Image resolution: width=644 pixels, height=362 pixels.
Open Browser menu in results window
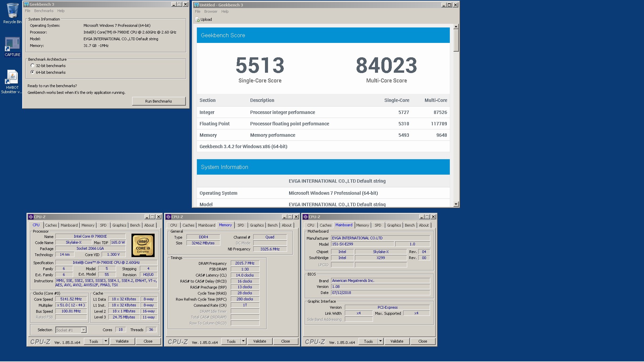pos(211,11)
